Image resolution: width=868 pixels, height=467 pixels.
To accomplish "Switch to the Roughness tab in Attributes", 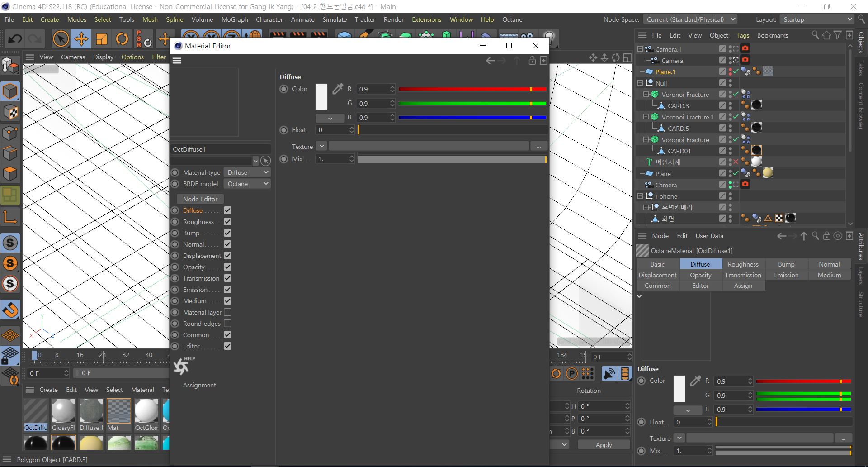I will (x=743, y=264).
